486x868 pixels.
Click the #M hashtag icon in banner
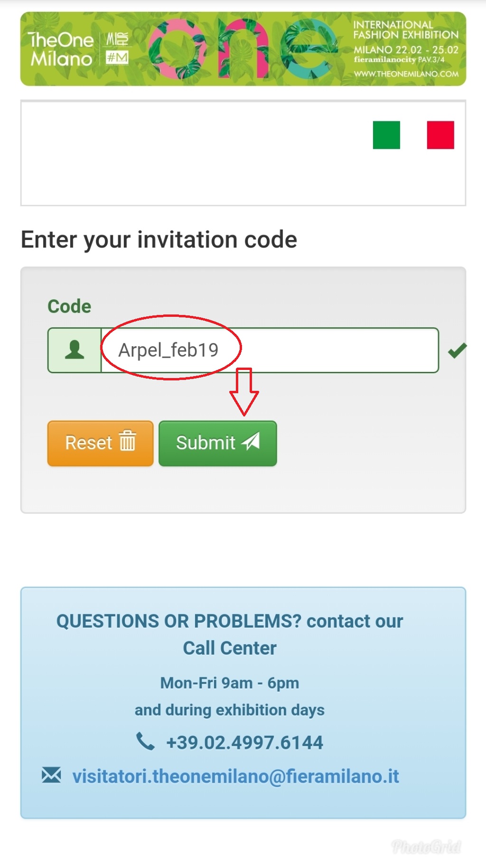[x=117, y=58]
